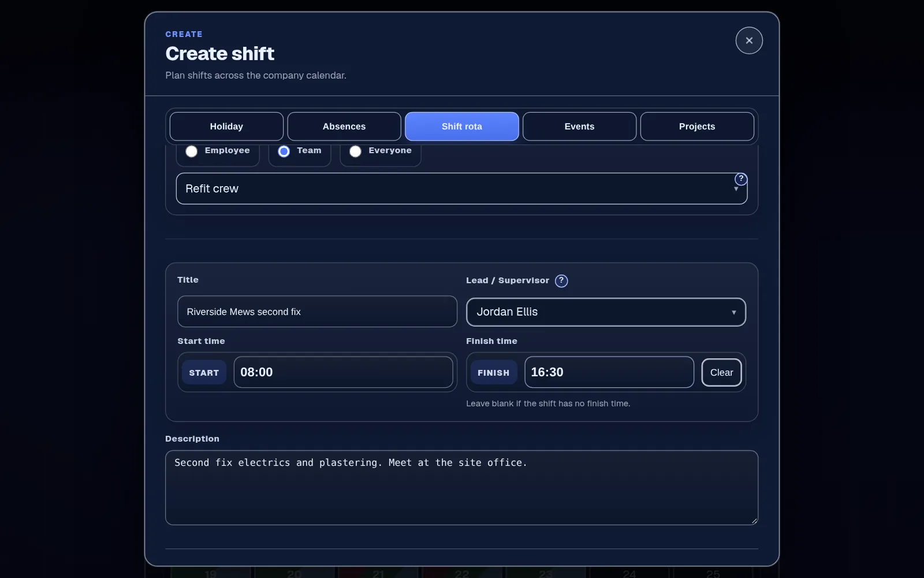Screen dimensions: 924x578
Task: Switch to the Absences tab
Action: 344,127
